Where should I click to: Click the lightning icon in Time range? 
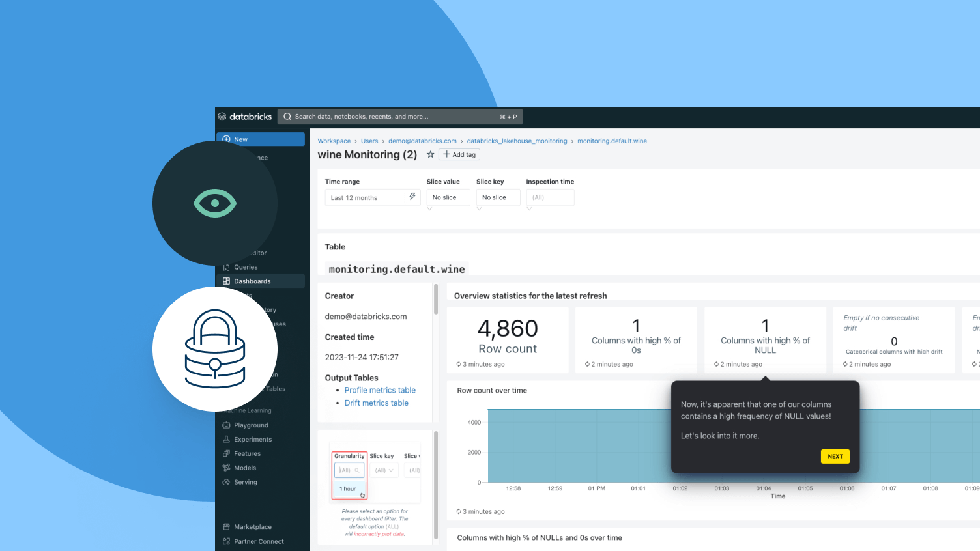412,197
